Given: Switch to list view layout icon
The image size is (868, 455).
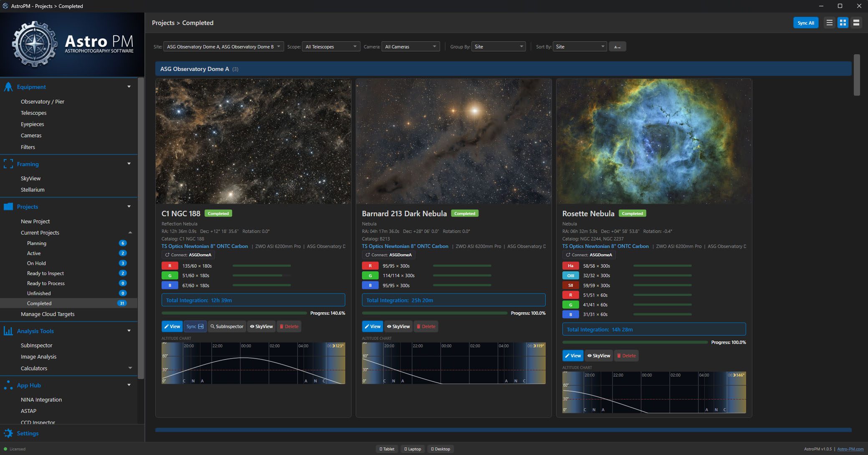Looking at the screenshot, I should pos(830,23).
